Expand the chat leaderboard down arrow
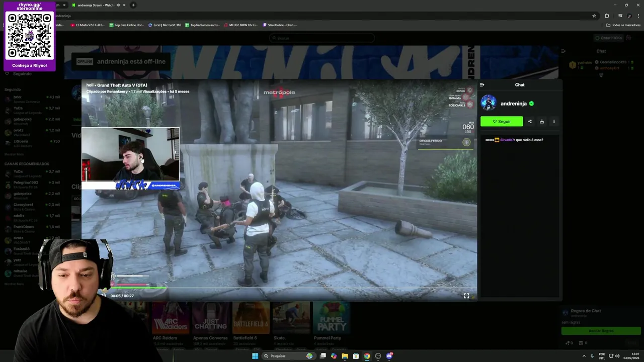Image resolution: width=644 pixels, height=362 pixels. pyautogui.click(x=601, y=75)
